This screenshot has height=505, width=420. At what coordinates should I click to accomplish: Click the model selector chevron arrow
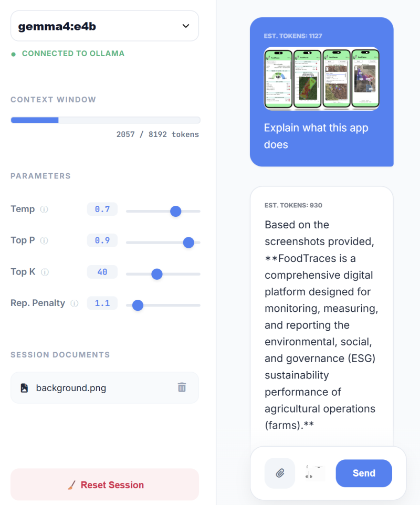pyautogui.click(x=185, y=26)
